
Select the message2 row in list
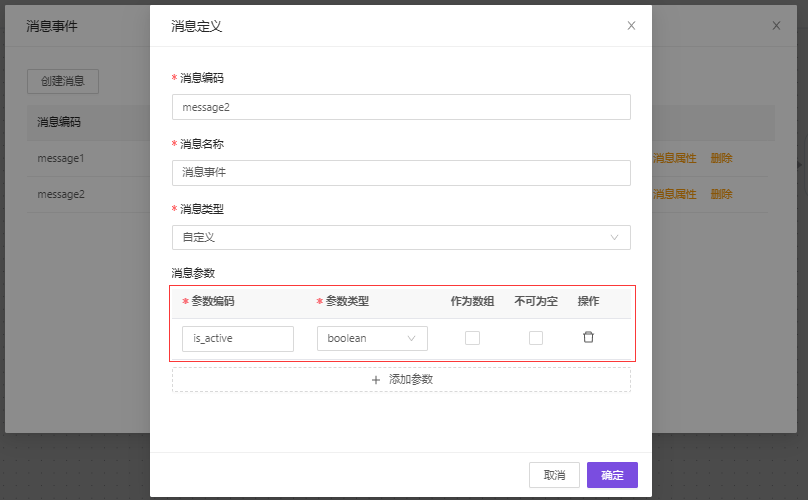61,194
